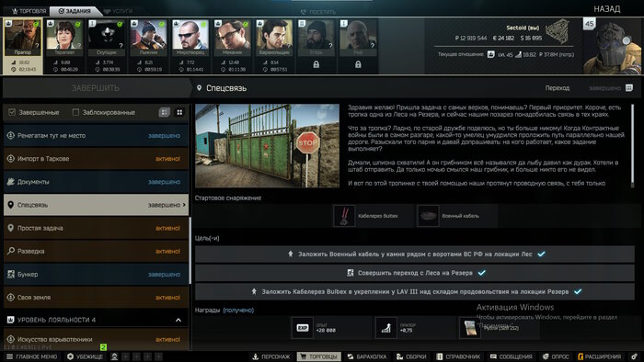Select trader Барахольщик portrait
This screenshot has height=362, width=644.
274,38
